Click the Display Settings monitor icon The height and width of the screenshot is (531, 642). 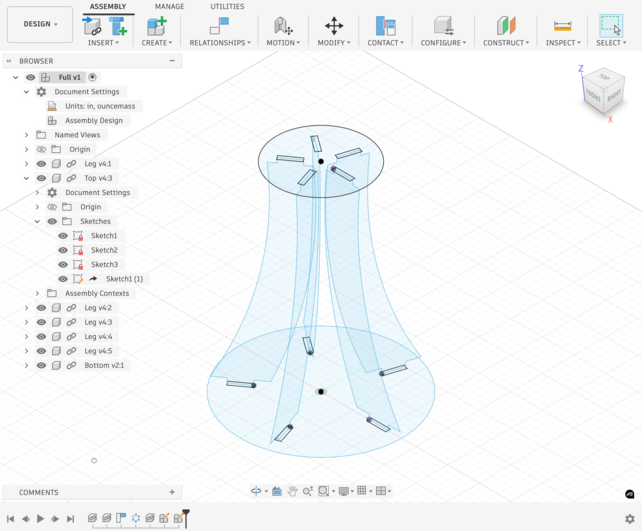[x=344, y=490]
